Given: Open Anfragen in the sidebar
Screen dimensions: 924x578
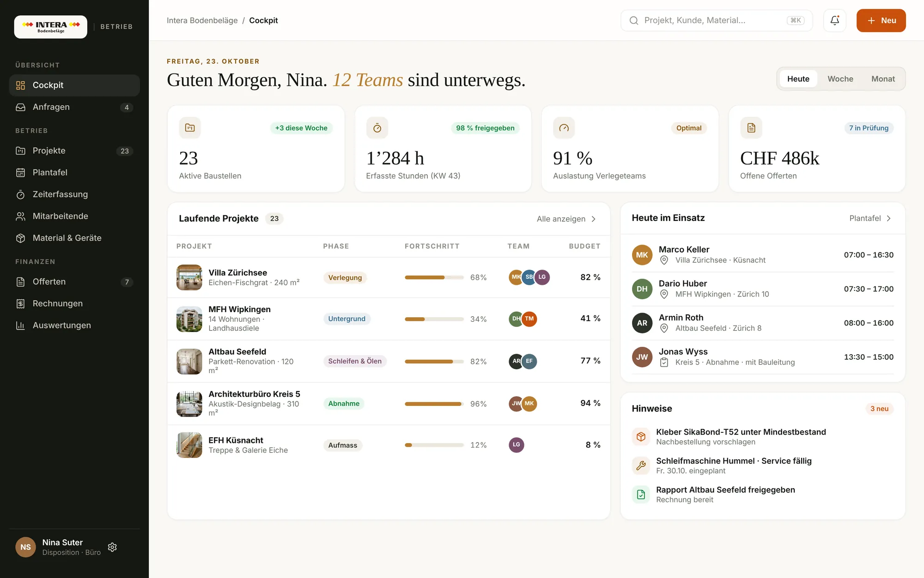Looking at the screenshot, I should pos(74,107).
